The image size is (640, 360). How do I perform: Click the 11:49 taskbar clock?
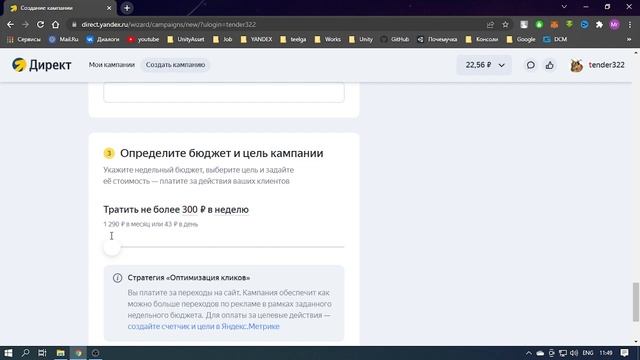pyautogui.click(x=606, y=353)
